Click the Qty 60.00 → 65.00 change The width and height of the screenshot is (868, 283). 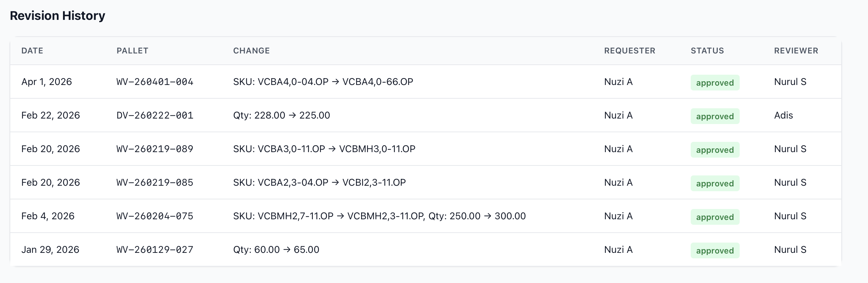pyautogui.click(x=276, y=250)
